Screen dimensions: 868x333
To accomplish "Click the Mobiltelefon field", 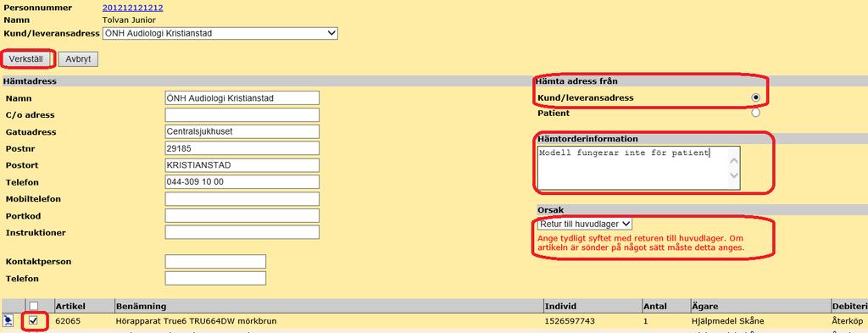I will tap(242, 198).
